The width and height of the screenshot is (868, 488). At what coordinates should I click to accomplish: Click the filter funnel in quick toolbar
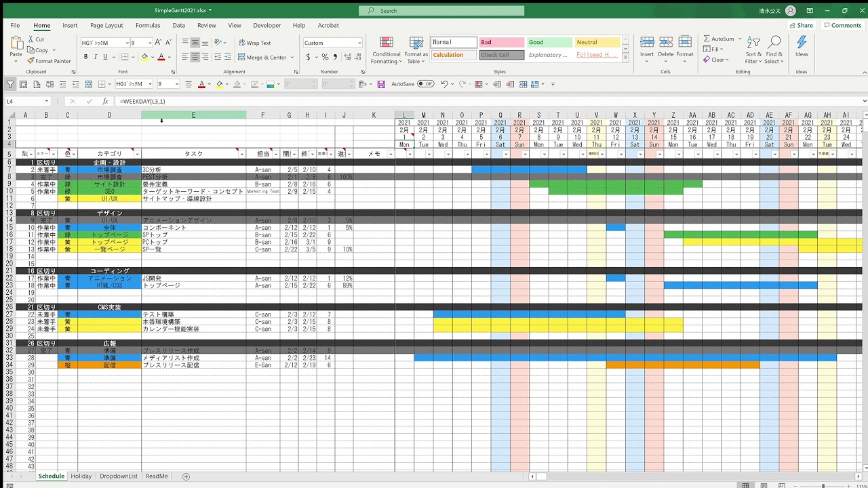tap(10, 84)
